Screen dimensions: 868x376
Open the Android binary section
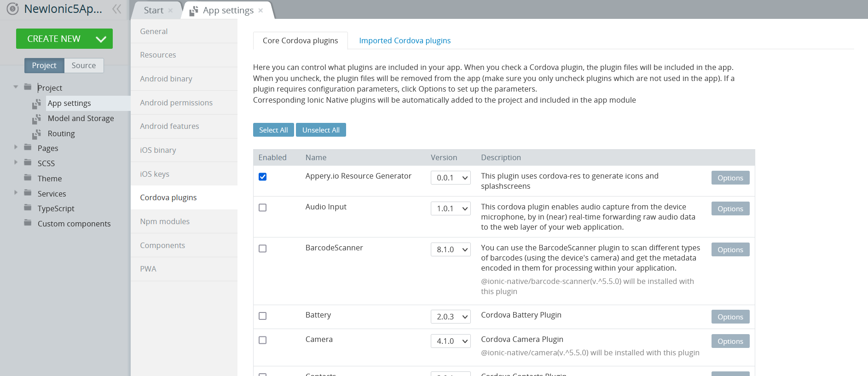coord(184,79)
